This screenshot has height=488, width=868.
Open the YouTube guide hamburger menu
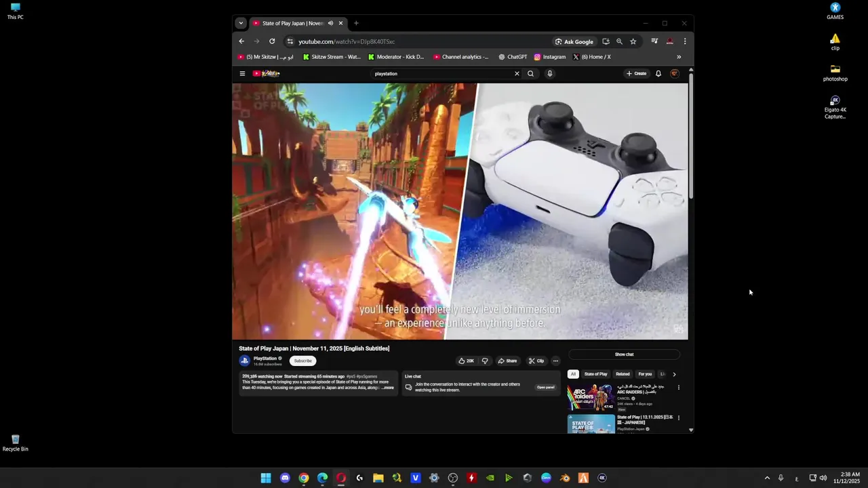(x=242, y=74)
